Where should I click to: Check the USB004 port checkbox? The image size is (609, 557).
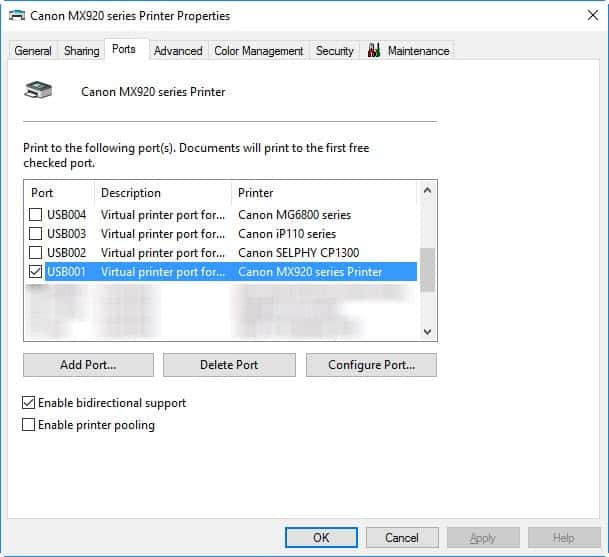[35, 214]
